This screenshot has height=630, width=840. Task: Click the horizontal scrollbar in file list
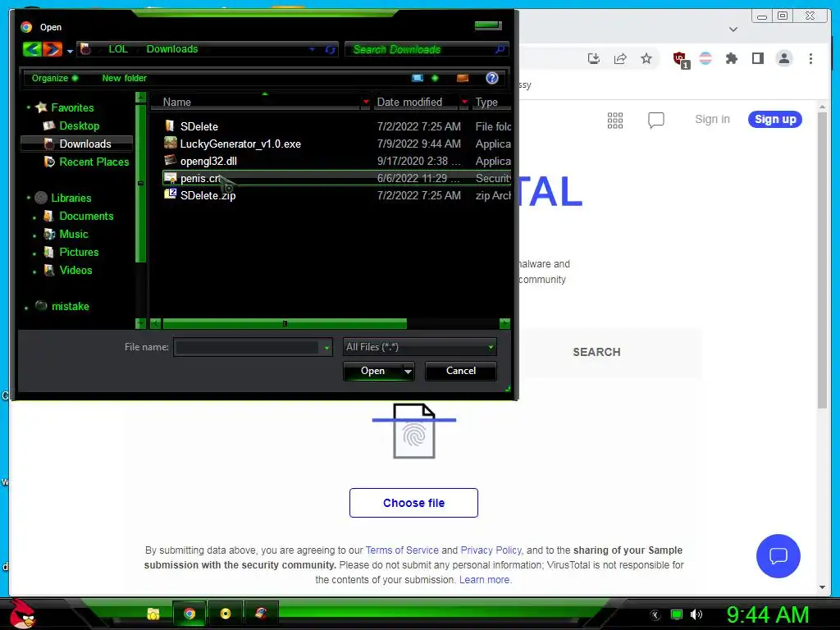285,323
